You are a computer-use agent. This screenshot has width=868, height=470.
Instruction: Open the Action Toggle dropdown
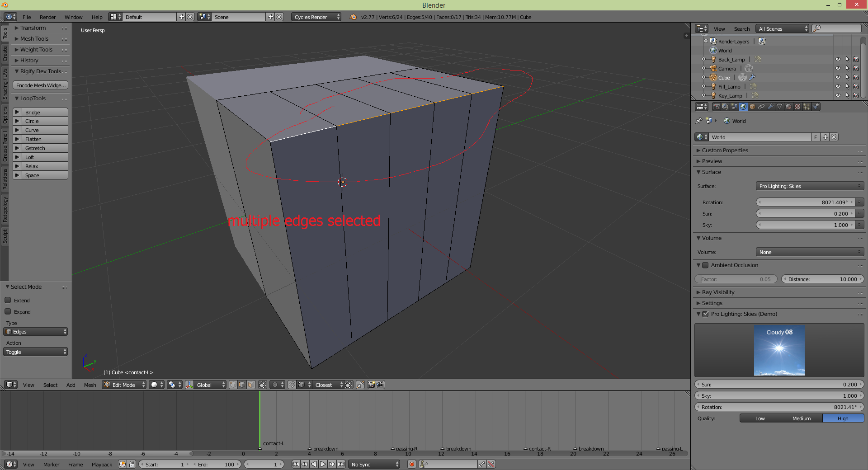[x=35, y=352]
